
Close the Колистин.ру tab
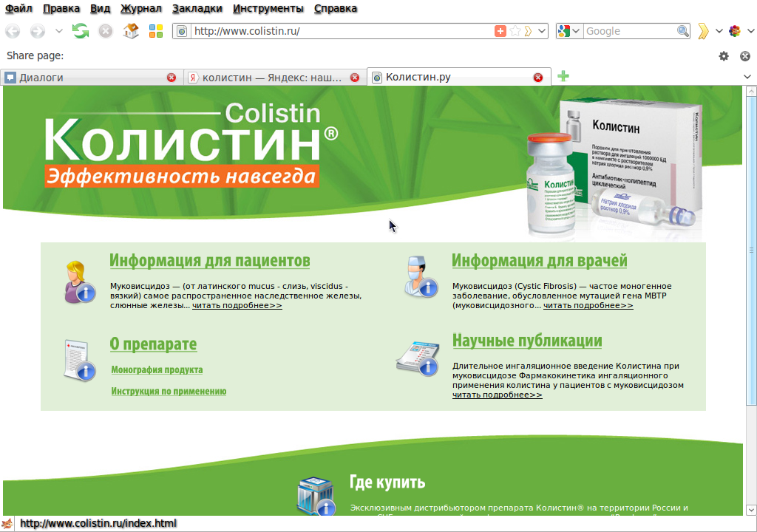pos(538,78)
